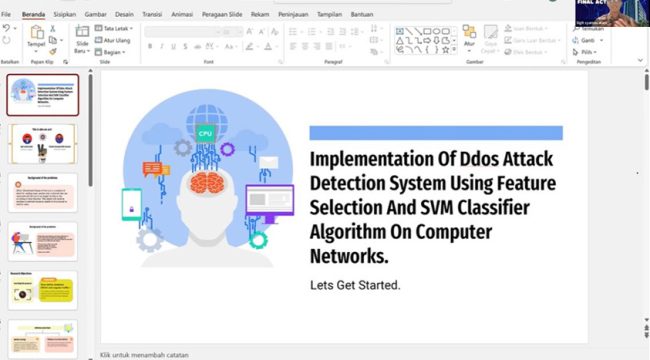Viewport: 650px width, 360px height.
Task: Click the Ganti replace button
Action: 587,40
